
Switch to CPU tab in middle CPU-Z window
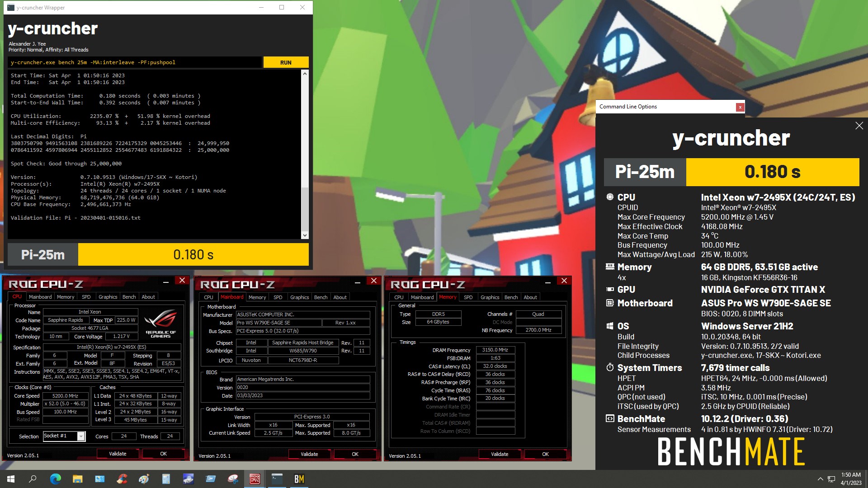[208, 297]
